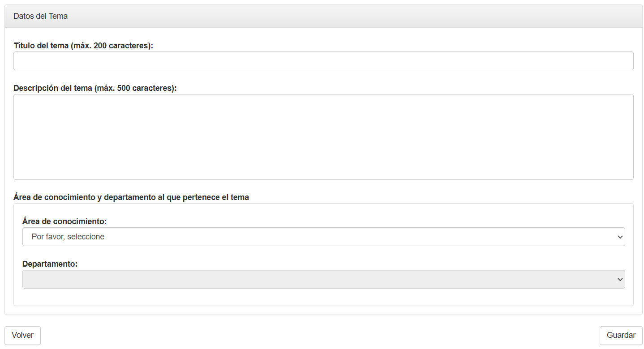
Task: Open the Área de conocimiento dropdown
Action: (x=323, y=237)
